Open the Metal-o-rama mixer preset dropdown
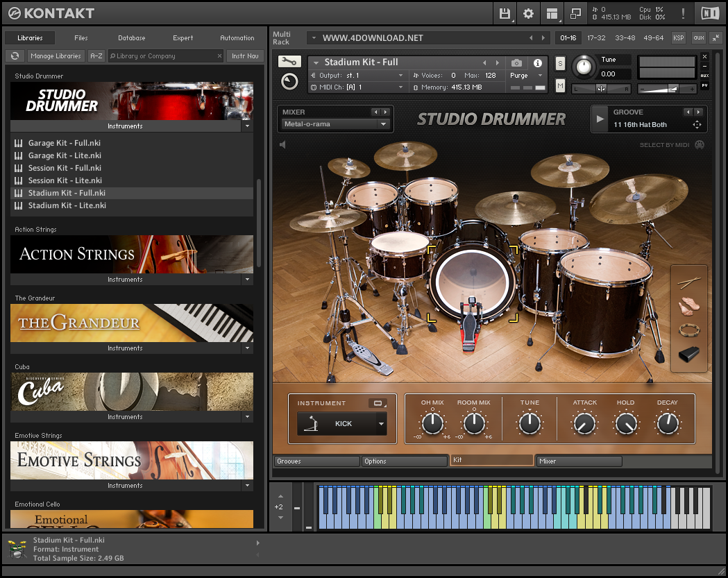Screen dimensions: 728x578 tap(335, 124)
